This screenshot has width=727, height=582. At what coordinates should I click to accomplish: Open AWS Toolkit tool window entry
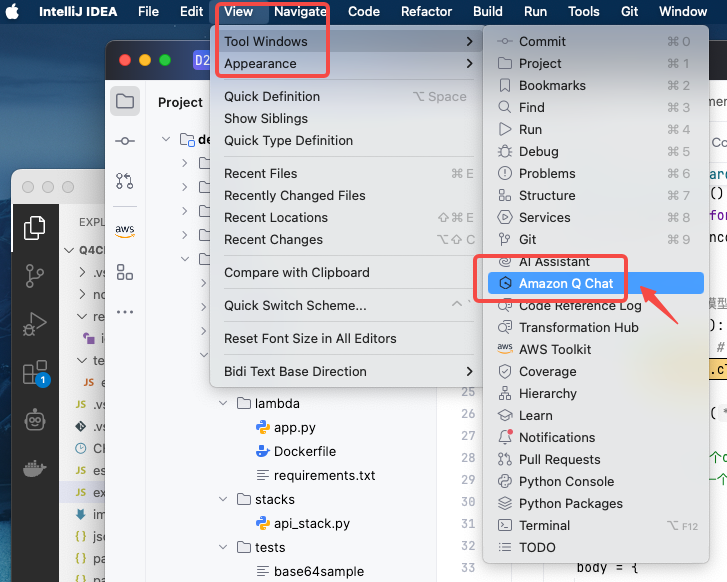(x=596, y=350)
